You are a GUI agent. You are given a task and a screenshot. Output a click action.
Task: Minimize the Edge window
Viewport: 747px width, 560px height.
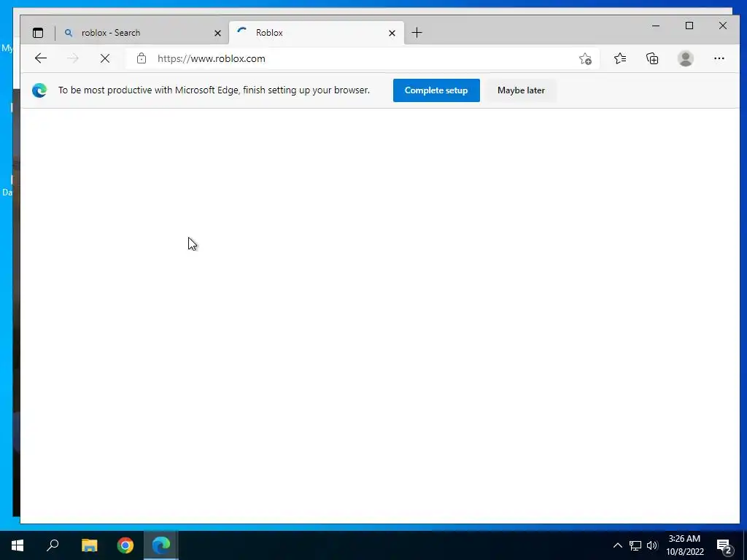click(x=656, y=26)
